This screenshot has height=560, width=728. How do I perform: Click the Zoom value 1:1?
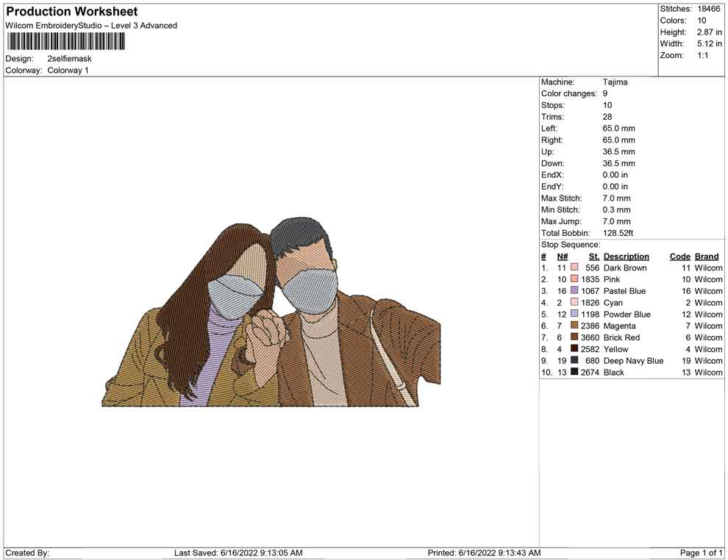[x=702, y=55]
